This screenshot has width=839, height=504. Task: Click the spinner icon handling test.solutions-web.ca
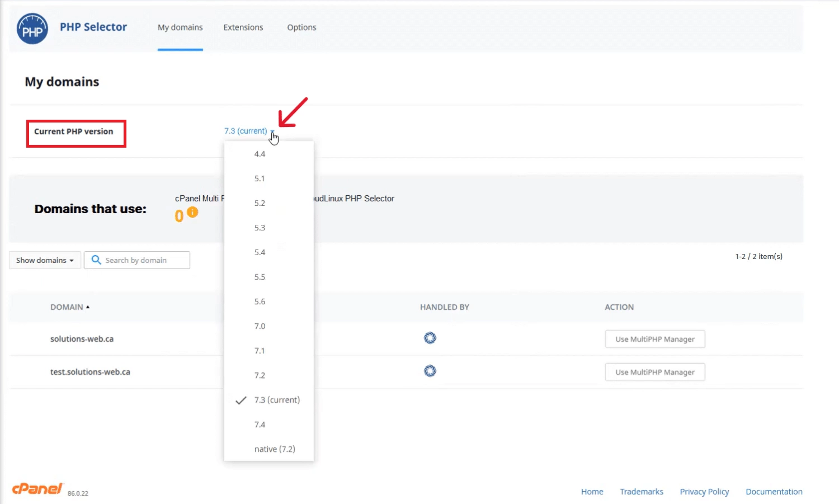click(430, 371)
